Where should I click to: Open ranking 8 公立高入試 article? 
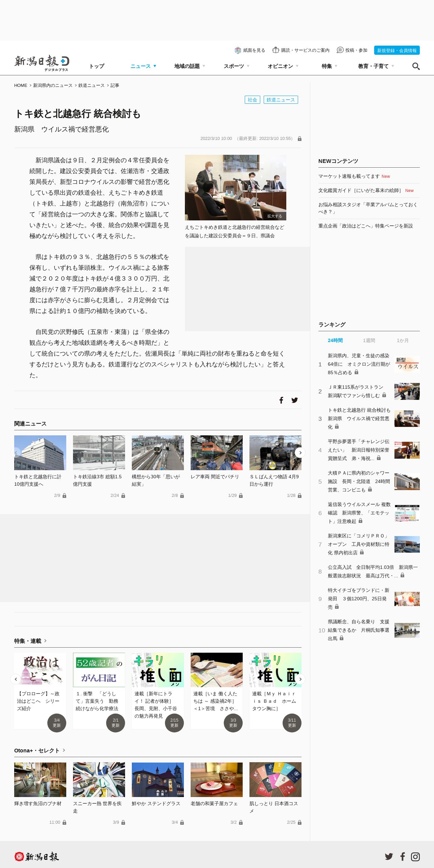(x=373, y=572)
